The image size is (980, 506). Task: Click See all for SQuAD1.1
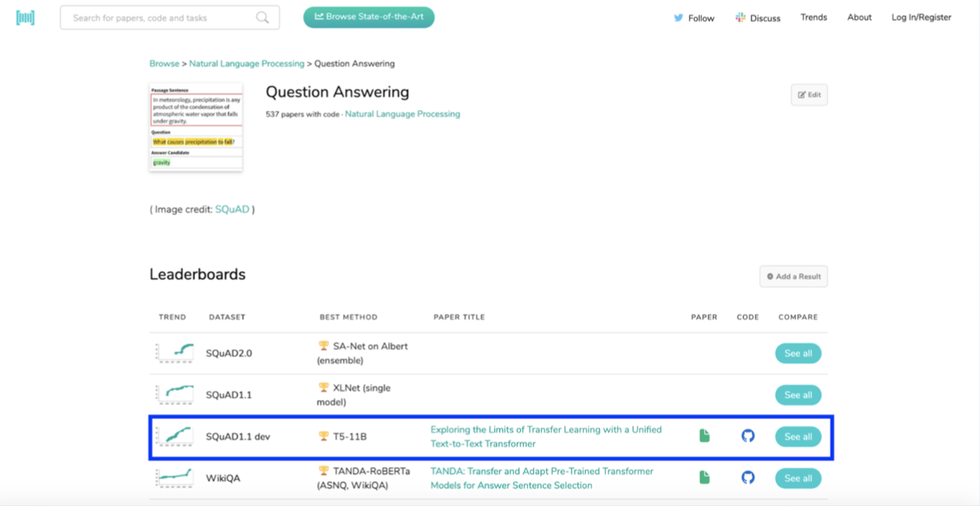point(798,395)
